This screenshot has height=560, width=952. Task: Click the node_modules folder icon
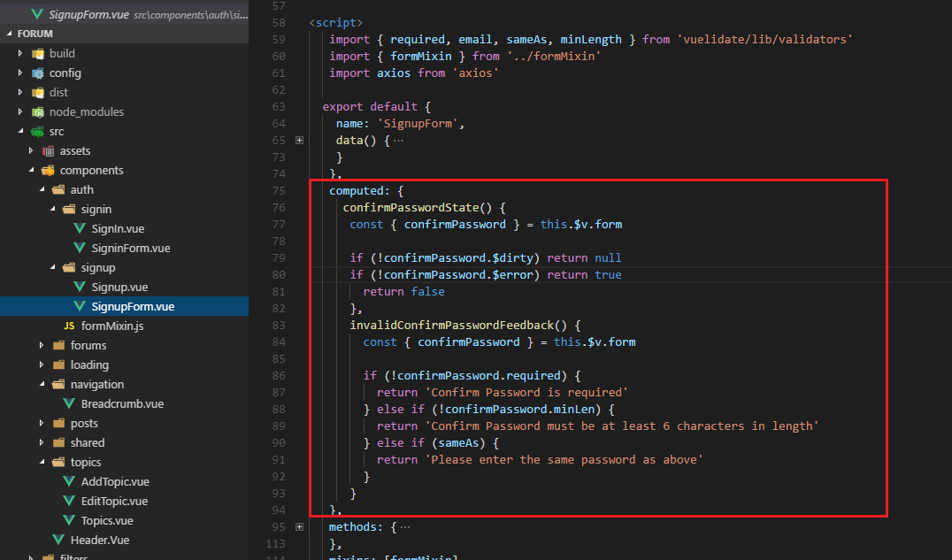coord(38,111)
